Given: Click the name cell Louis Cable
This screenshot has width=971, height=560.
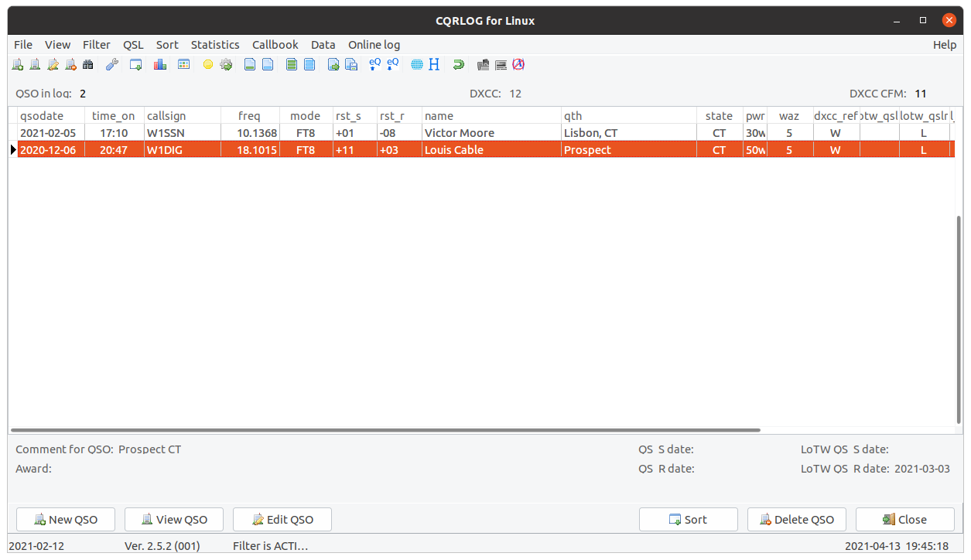Looking at the screenshot, I should 492,150.
